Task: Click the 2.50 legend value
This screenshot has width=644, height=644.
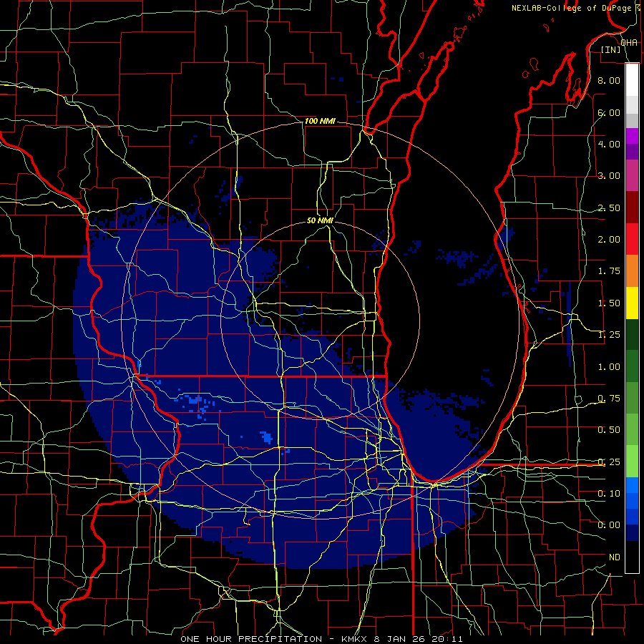Action: click(x=609, y=208)
